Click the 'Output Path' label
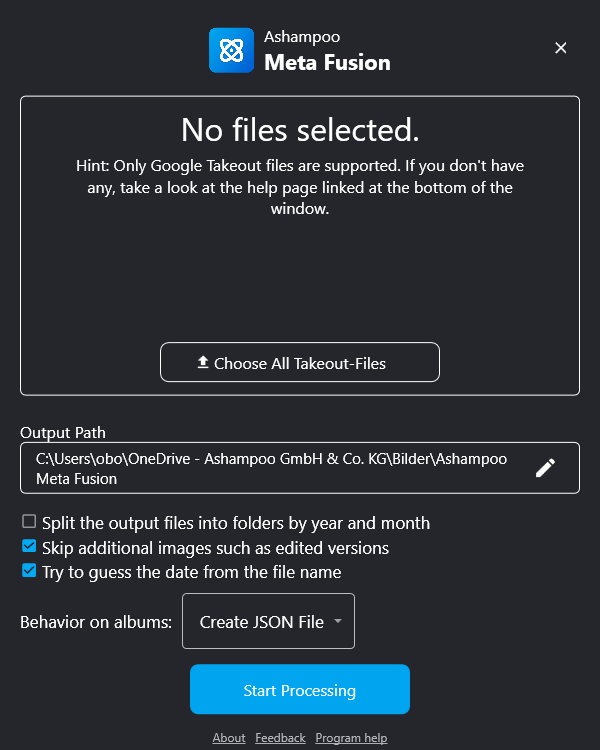 pos(63,433)
